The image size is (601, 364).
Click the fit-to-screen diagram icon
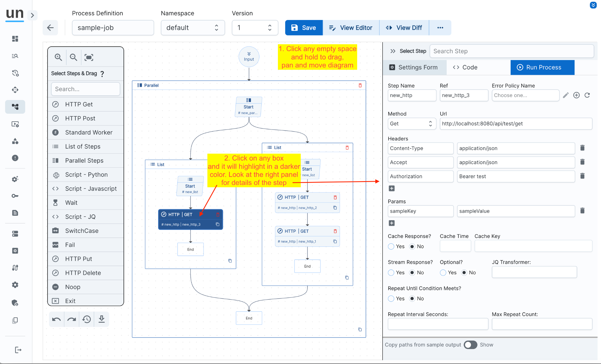click(x=89, y=57)
